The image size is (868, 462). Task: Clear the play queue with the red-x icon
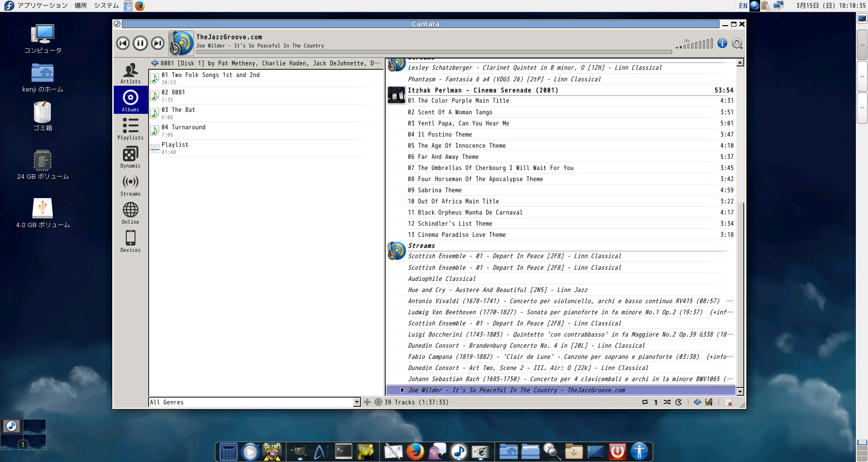(x=728, y=402)
